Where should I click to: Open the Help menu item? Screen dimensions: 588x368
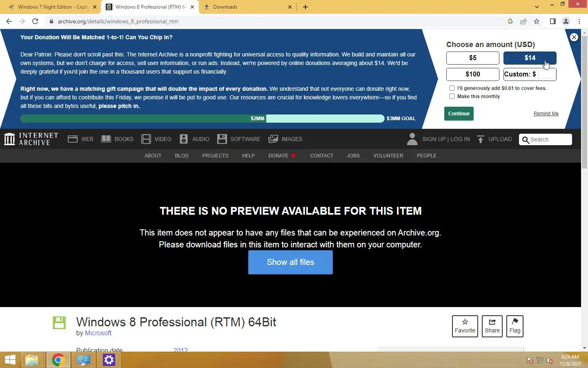248,156
